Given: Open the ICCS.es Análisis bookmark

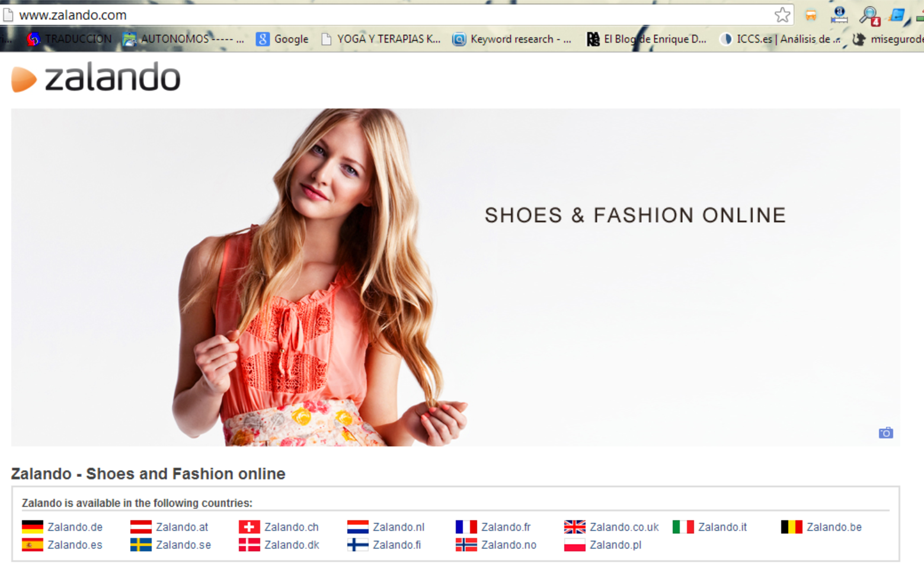Looking at the screenshot, I should 780,39.
